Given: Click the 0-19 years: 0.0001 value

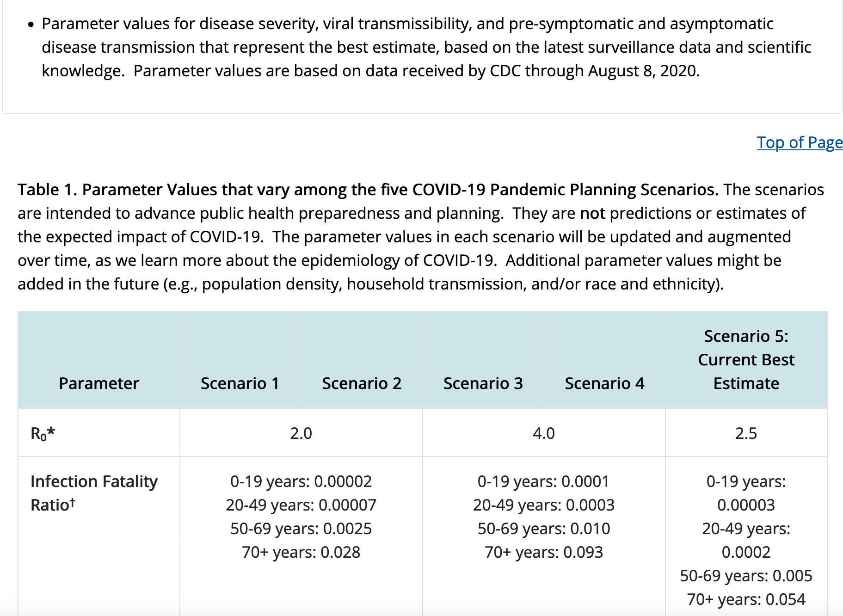Looking at the screenshot, I should tap(543, 481).
